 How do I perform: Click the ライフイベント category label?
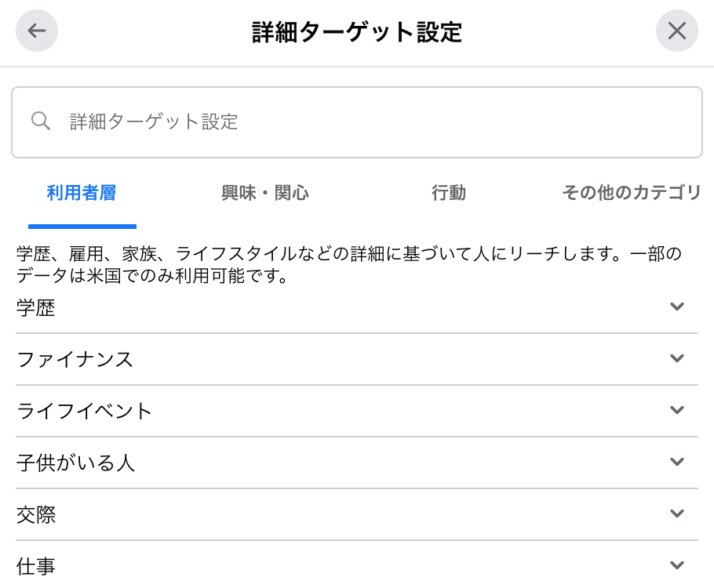[85, 412]
